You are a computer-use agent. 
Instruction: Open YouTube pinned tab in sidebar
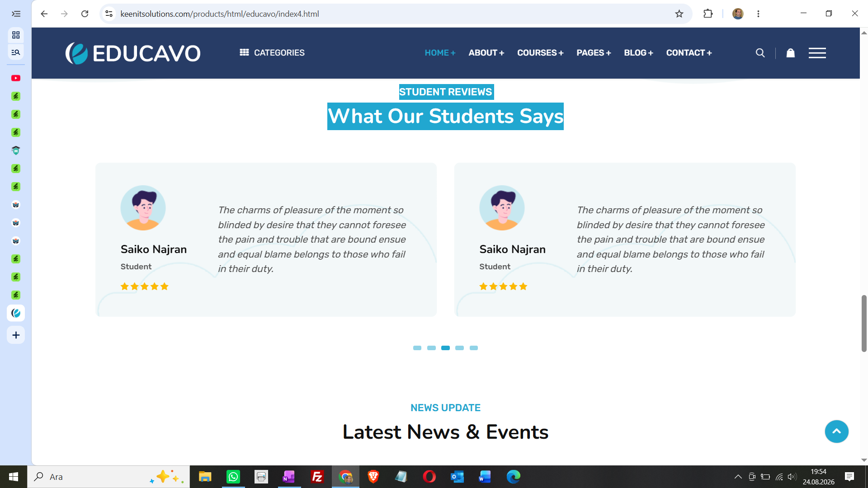[16, 78]
